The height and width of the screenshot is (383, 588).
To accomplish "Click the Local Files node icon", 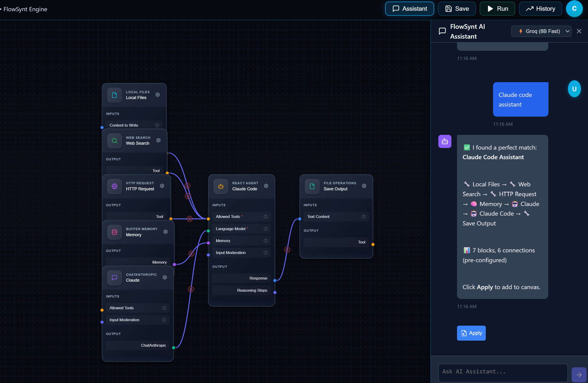I will point(114,95).
